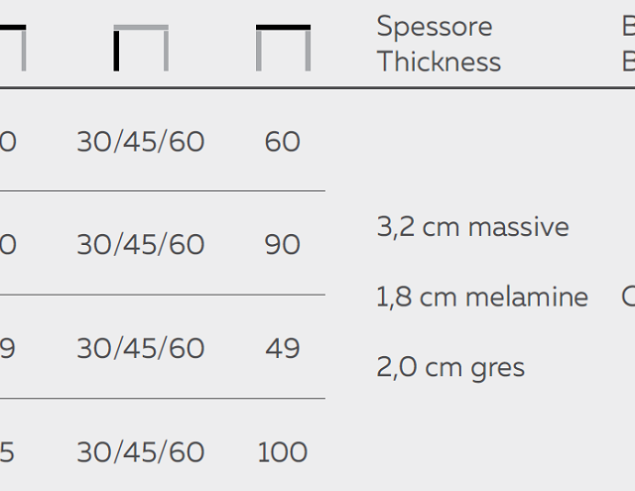Click the 30/45/60 value in second row
Viewport: 635px width, 491px height.
click(x=141, y=245)
